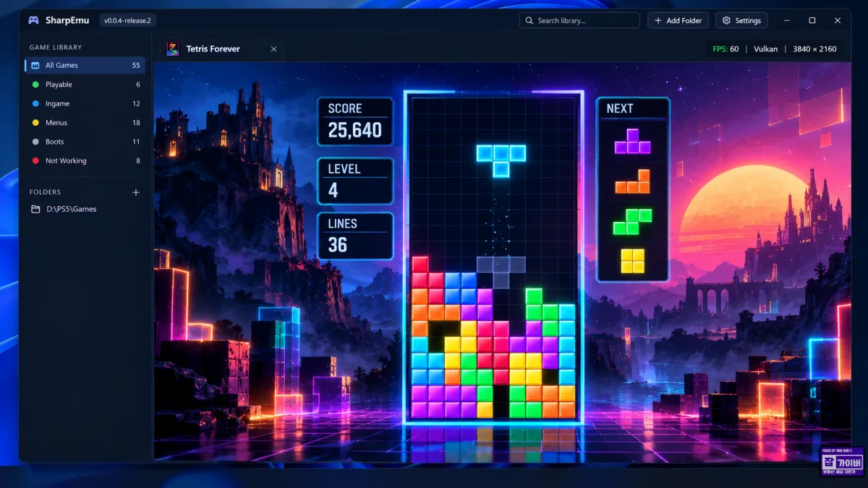Open Settings with the gear button
868x488 pixels.
pos(741,20)
